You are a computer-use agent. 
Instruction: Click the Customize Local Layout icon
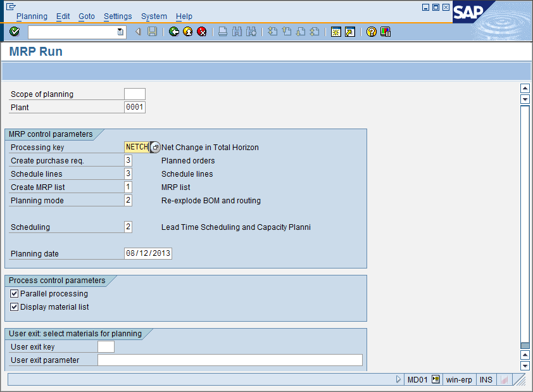click(x=386, y=32)
